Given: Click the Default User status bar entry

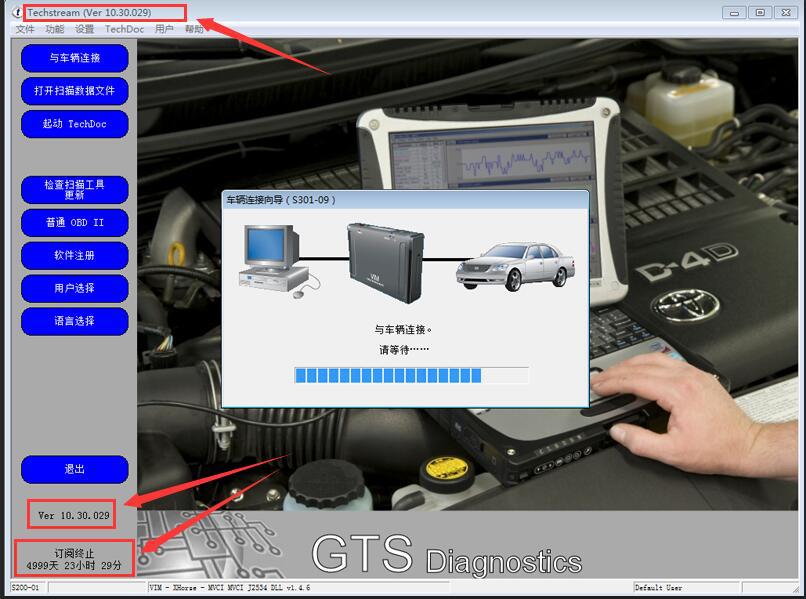Looking at the screenshot, I should click(x=658, y=587).
